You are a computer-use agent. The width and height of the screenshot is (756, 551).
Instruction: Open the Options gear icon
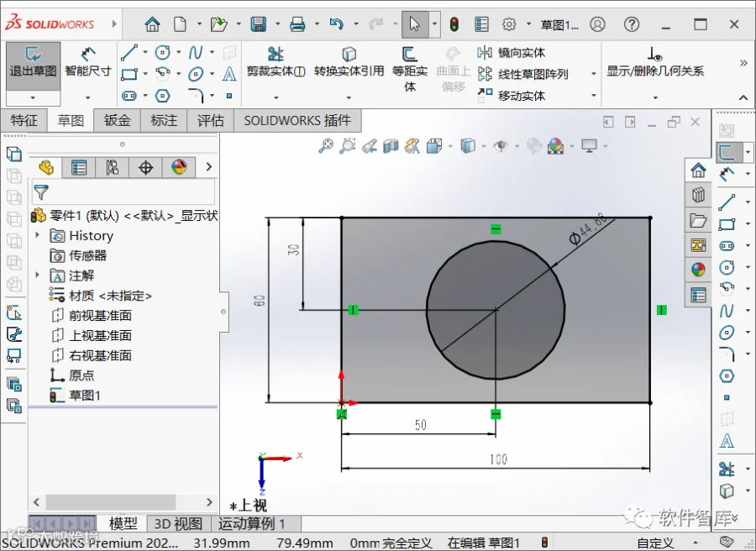pos(509,24)
